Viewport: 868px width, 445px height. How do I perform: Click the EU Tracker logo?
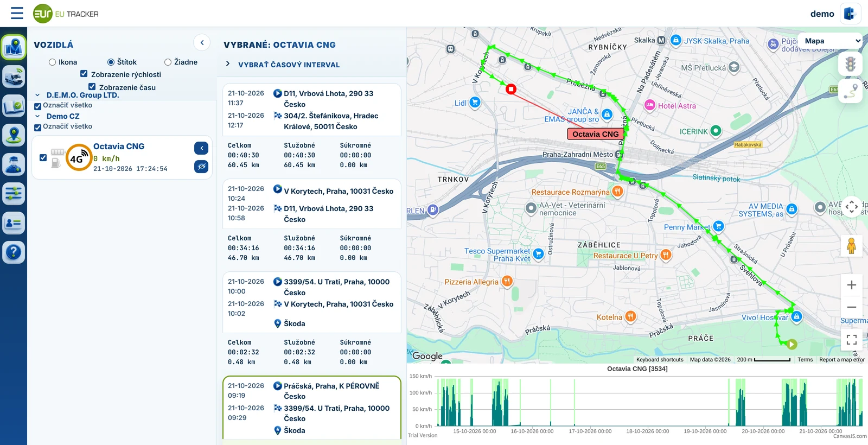66,14
